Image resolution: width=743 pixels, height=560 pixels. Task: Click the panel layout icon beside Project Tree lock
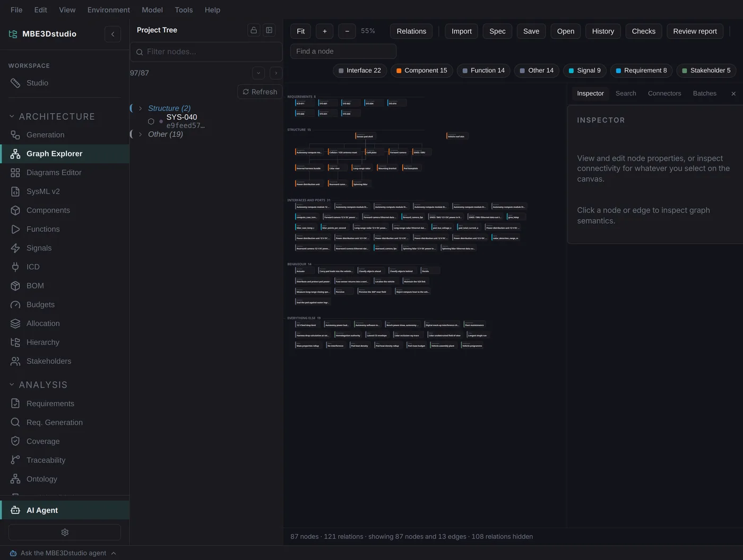click(x=269, y=30)
